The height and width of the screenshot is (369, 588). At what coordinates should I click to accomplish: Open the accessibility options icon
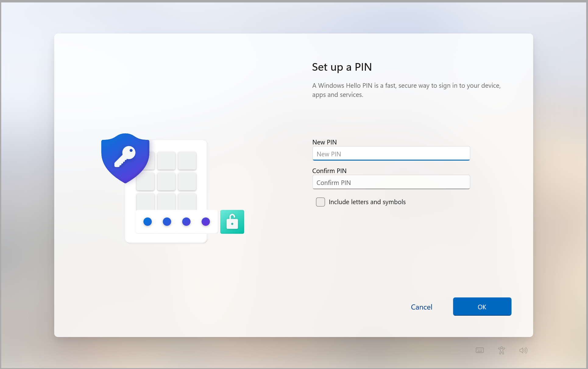[x=501, y=350]
